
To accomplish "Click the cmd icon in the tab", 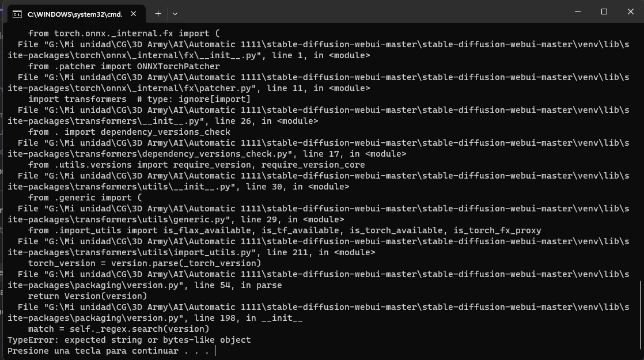I will [x=17, y=14].
